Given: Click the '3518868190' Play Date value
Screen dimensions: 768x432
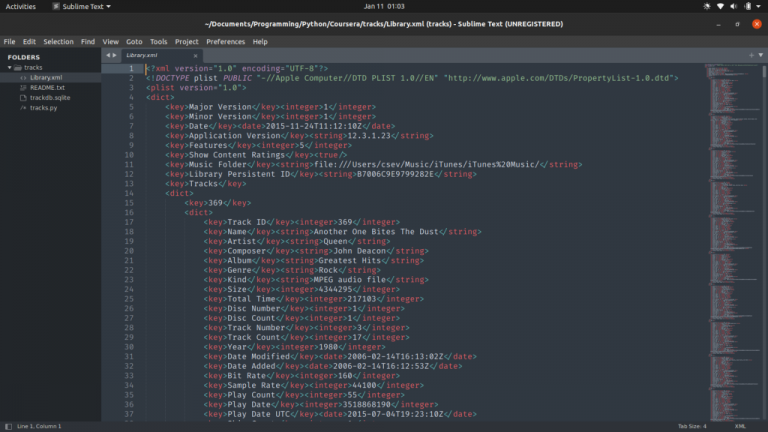Looking at the screenshot, I should pos(366,405).
